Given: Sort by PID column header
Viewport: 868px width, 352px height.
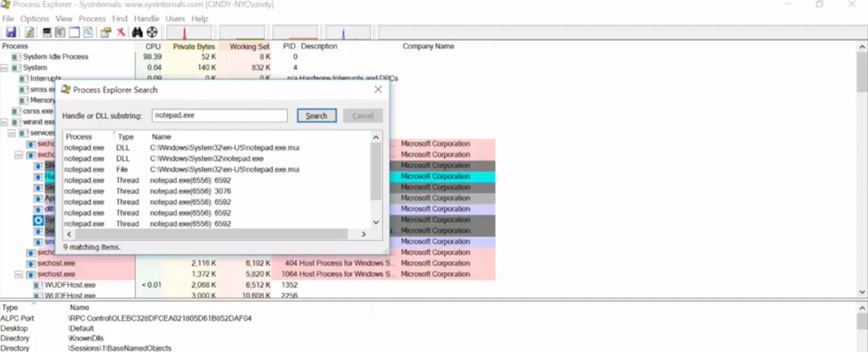Looking at the screenshot, I should [290, 46].
